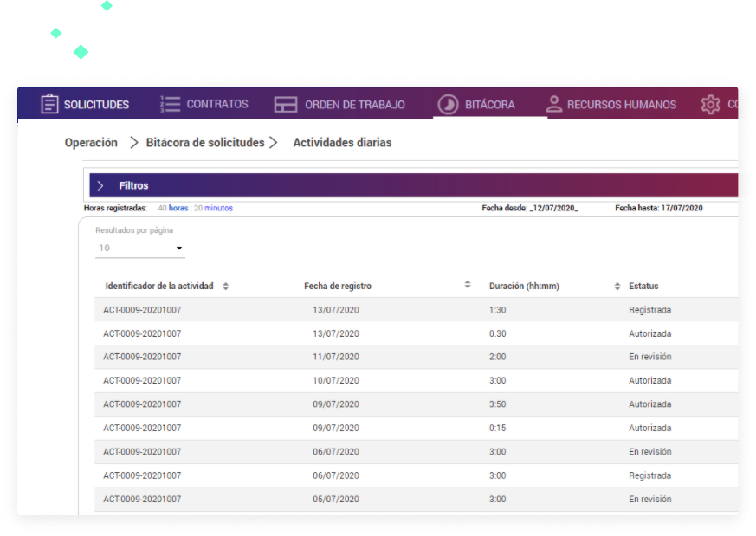Click the Orden de Trabajo layout icon

point(286,105)
